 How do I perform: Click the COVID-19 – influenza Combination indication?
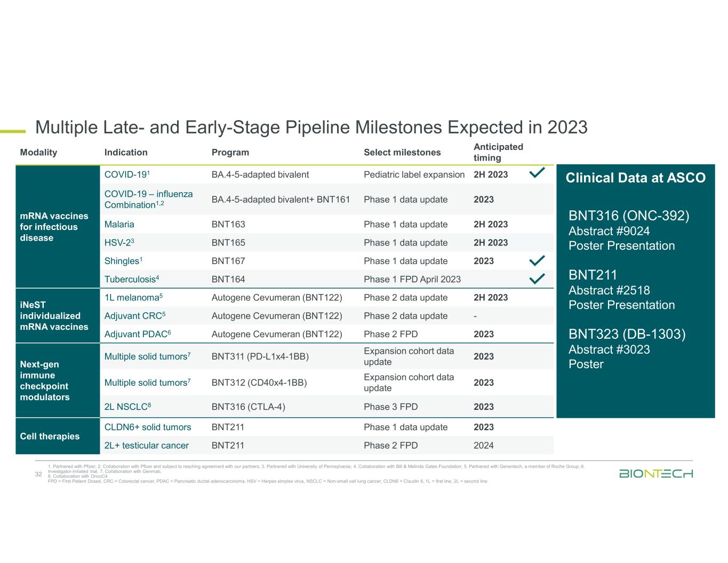tap(149, 199)
